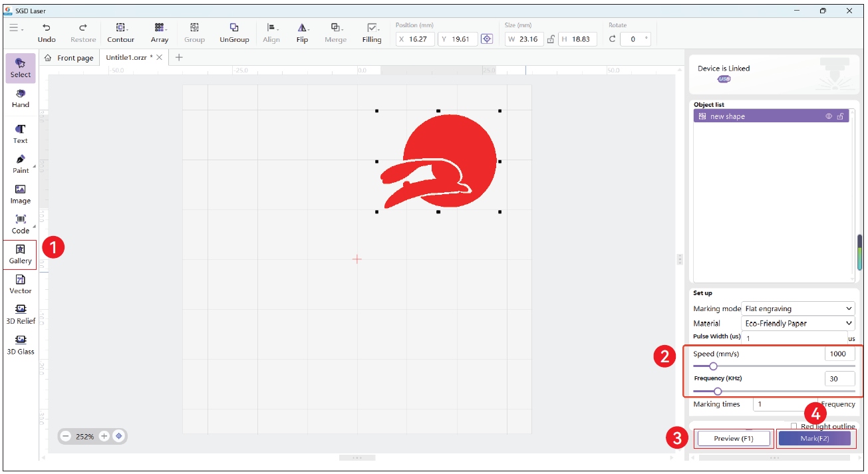
Task: Choose the 3D Relief tool
Action: [20, 314]
